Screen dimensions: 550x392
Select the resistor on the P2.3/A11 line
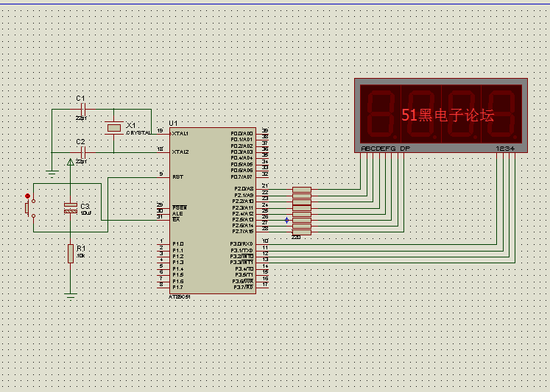[302, 207]
